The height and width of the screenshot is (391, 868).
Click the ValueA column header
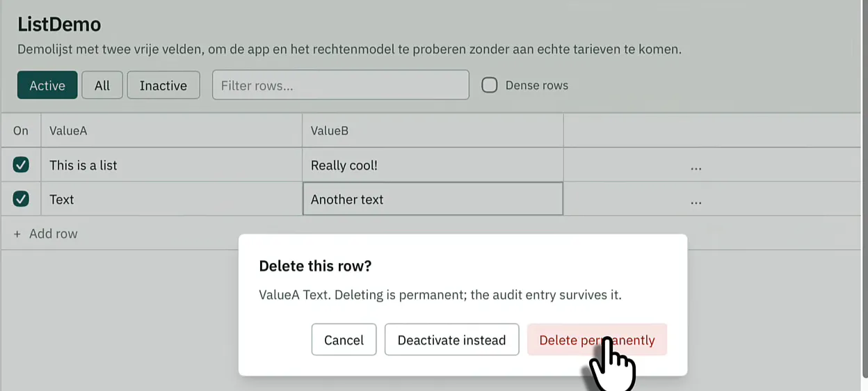[172, 130]
